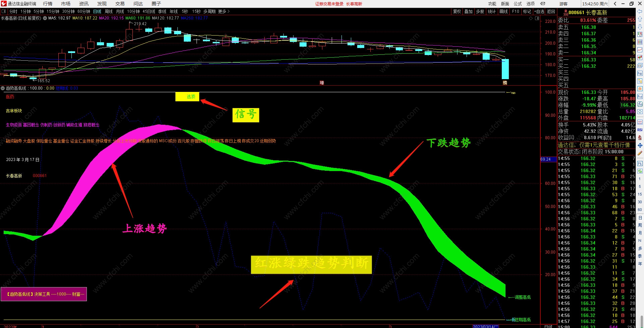Open the multi-color table grid sidebar icon
Viewport: 644px width, 328px height.
tap(640, 42)
